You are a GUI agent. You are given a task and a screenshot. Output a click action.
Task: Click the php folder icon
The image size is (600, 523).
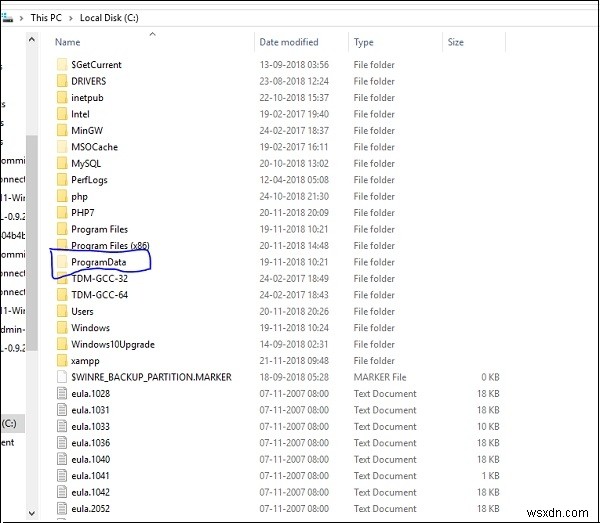(62, 196)
